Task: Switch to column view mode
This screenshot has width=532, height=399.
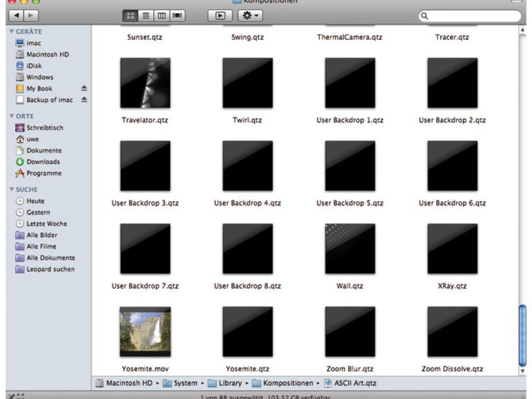Action: coord(160,14)
